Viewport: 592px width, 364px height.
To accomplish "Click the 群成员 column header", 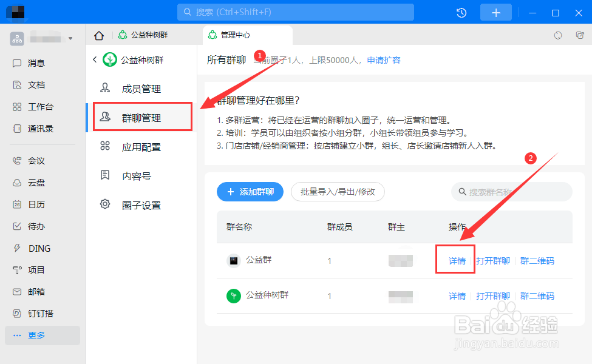I will 339,227.
